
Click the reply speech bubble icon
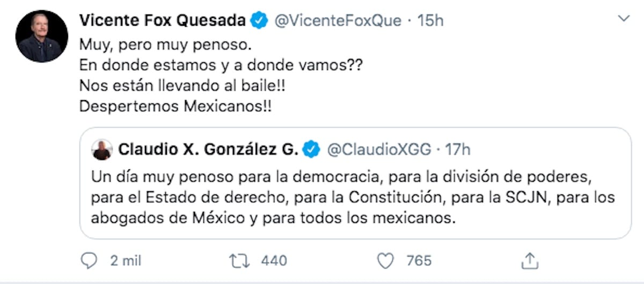click(x=89, y=261)
